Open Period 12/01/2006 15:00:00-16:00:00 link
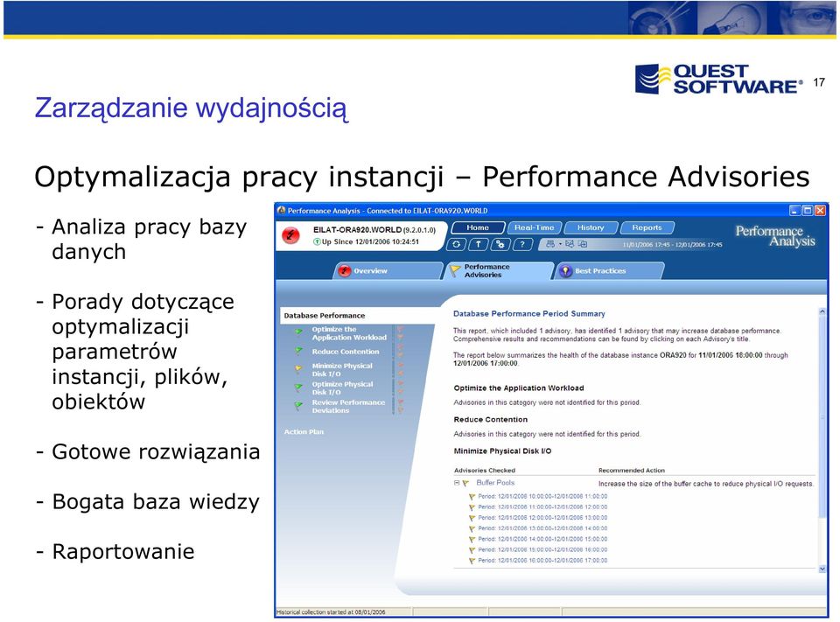The width and height of the screenshot is (840, 622). (542, 550)
